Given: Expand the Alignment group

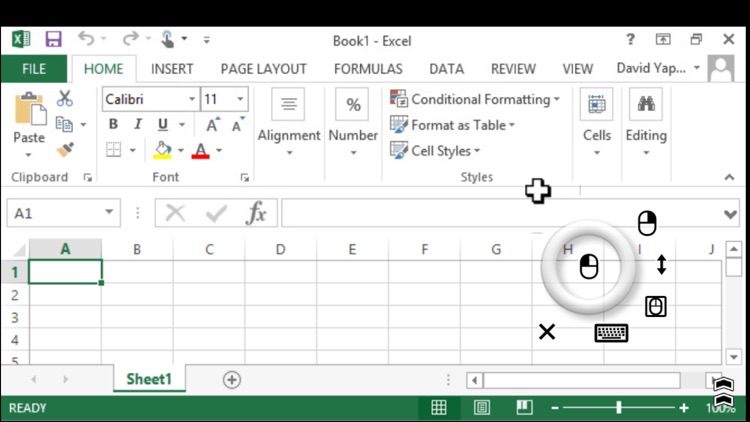Looking at the screenshot, I should 289,122.
